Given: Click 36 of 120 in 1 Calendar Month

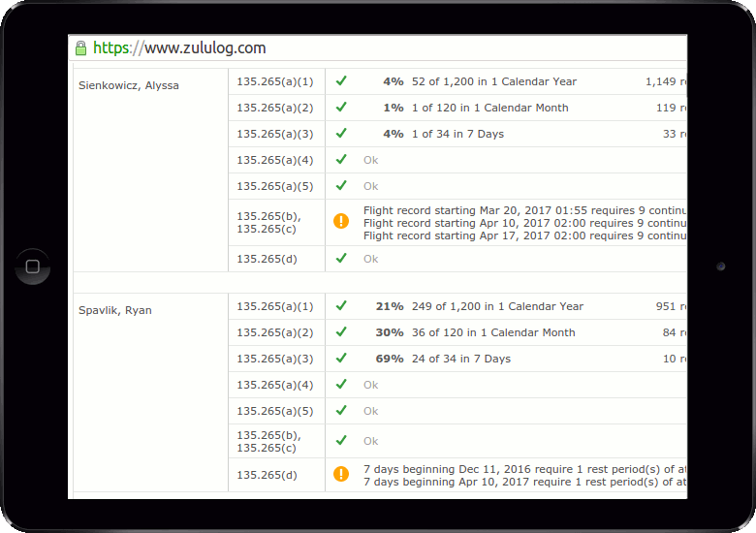Looking at the screenshot, I should [492, 332].
